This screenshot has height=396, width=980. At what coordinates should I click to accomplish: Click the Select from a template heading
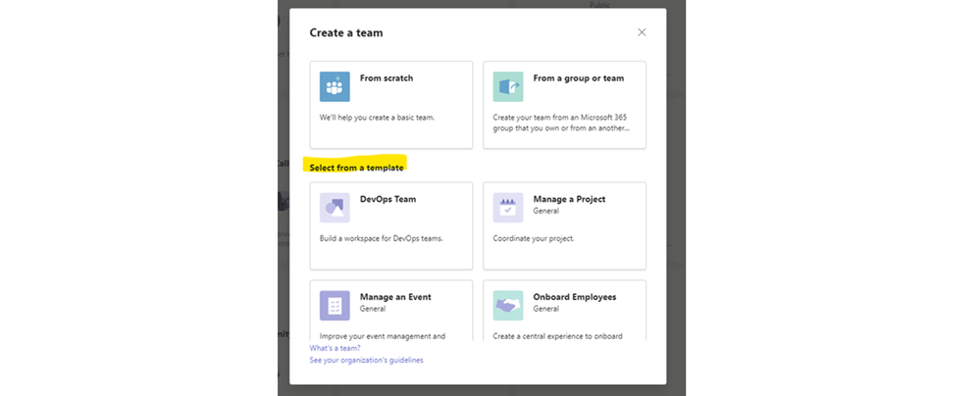[356, 168]
